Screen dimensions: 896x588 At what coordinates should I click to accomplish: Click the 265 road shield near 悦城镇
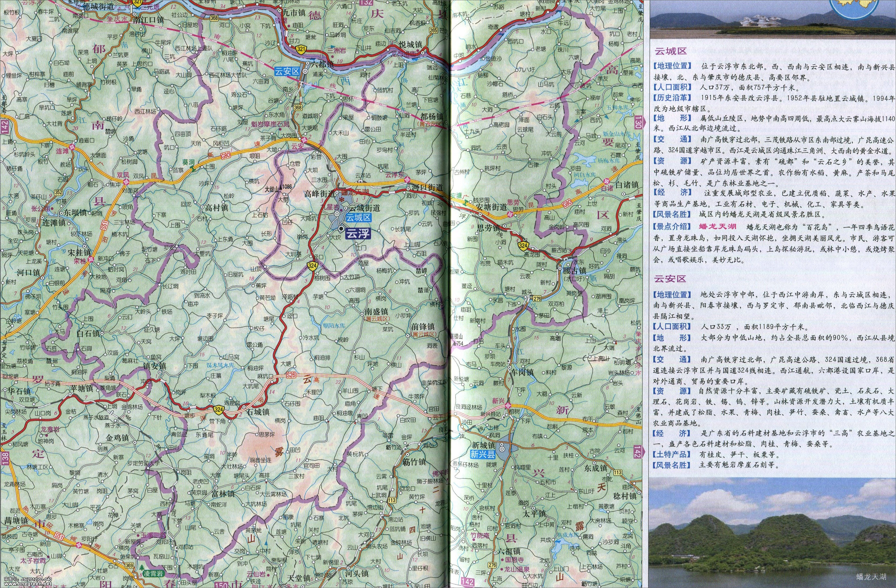pos(433,31)
